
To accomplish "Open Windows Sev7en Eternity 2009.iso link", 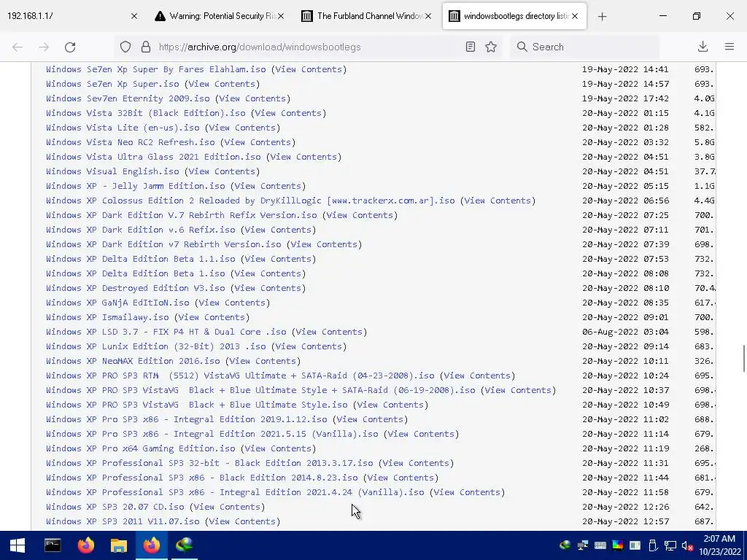I will tap(128, 98).
